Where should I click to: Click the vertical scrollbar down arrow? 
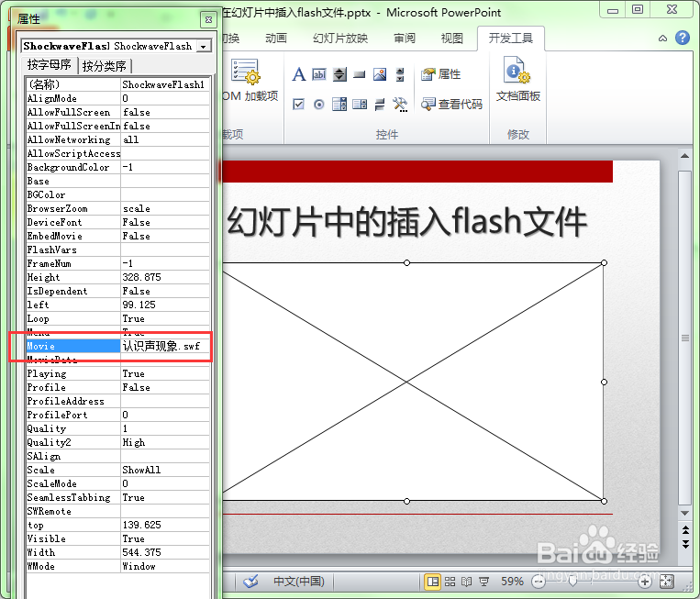click(684, 514)
